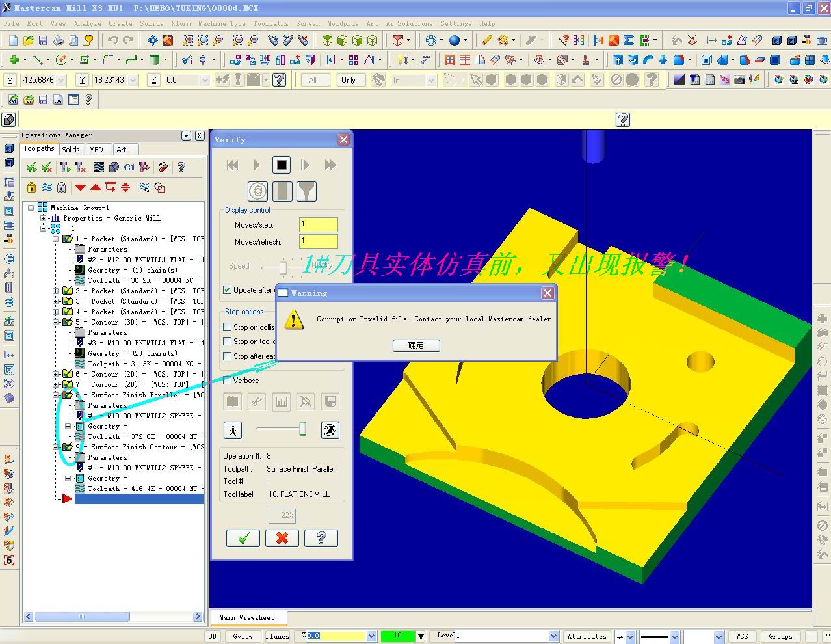Click the Save disk icon in main toolbar
The height and width of the screenshot is (644, 831).
point(43,40)
